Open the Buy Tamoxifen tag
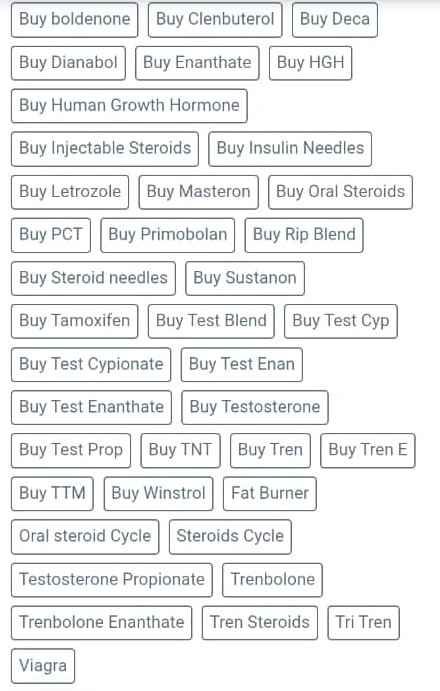440x691 pixels. pos(75,321)
